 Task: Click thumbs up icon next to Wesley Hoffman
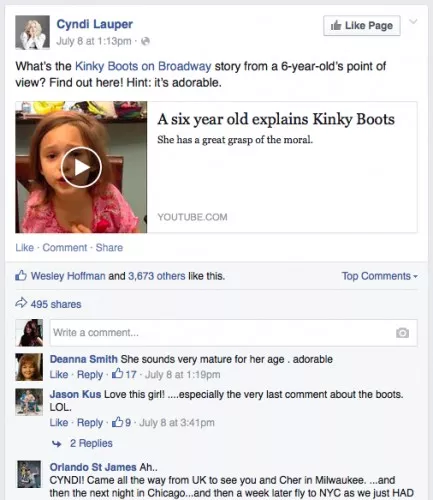pyautogui.click(x=21, y=275)
